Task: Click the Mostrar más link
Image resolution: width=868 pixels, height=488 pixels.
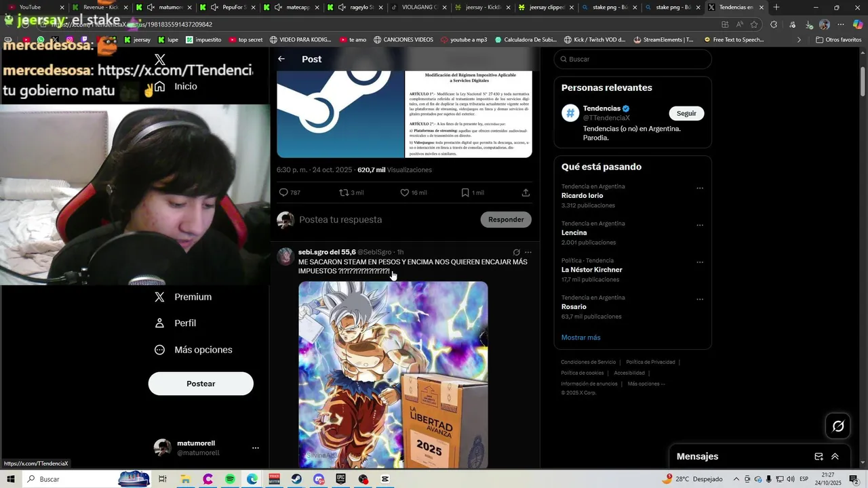Action: 580,338
